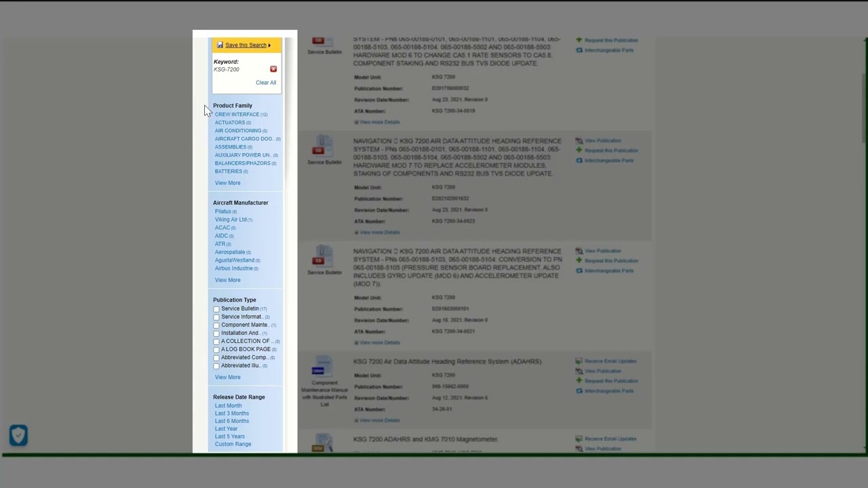Open KSG 7200 Air Data Attitude Heading title
Viewport: 868px width, 488px height.
448,362
